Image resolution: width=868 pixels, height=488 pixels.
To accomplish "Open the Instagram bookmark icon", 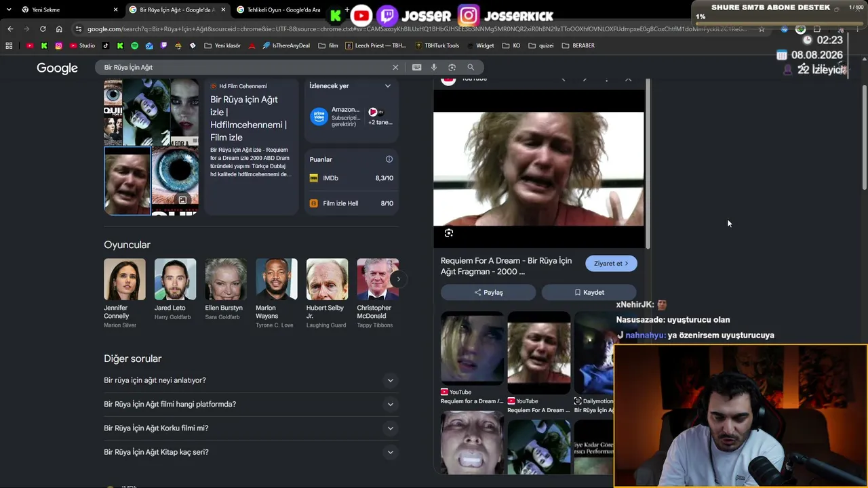I will [59, 45].
